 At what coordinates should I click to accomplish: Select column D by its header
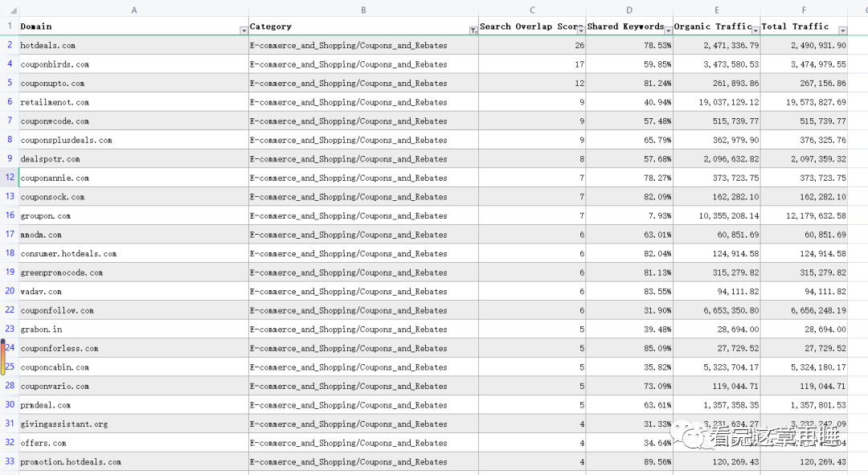(629, 10)
